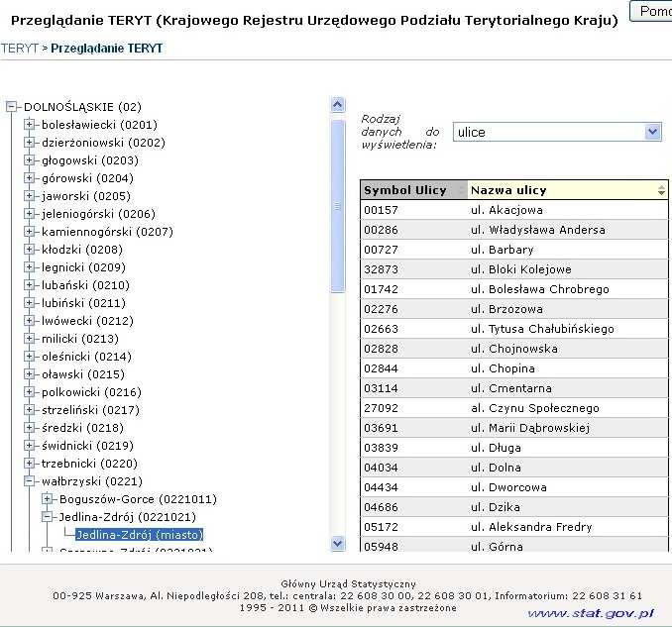Collapse the DOLNOŚLĄSKIE (02) tree node
The image size is (672, 627).
pos(12,107)
